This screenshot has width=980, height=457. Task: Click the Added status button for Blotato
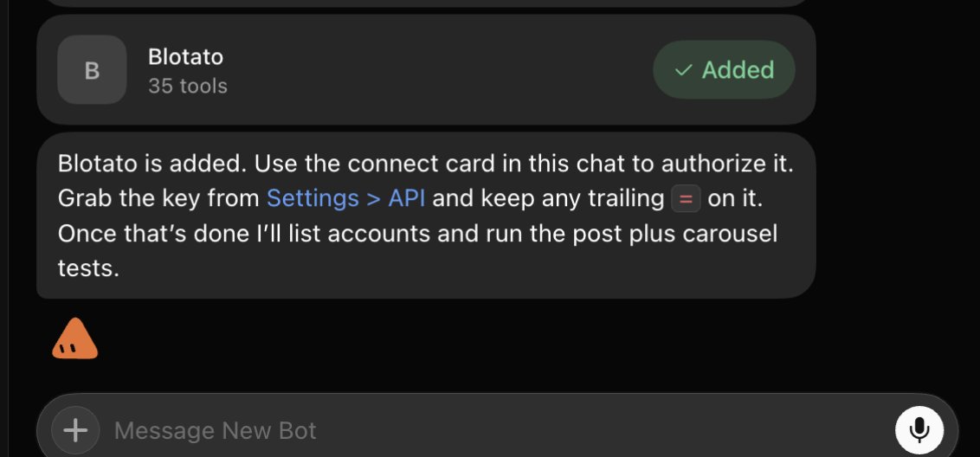(x=724, y=69)
